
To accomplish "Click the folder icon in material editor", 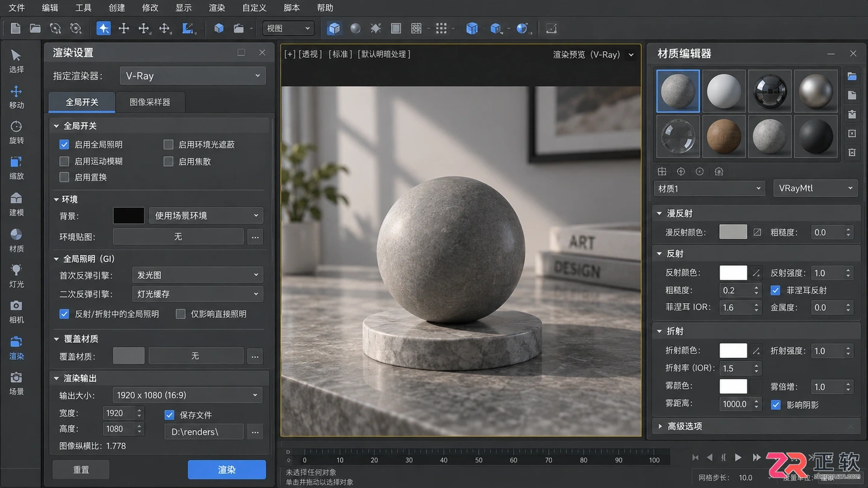I will coord(852,77).
